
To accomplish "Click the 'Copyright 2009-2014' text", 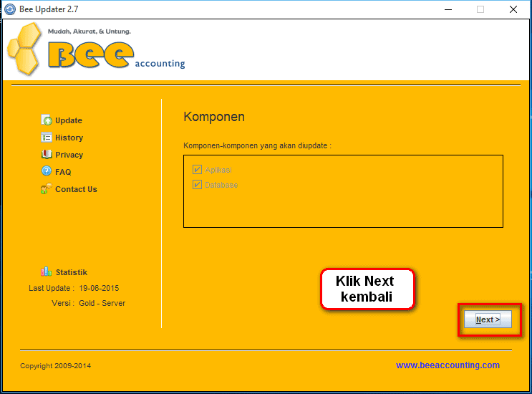I will click(x=55, y=366).
